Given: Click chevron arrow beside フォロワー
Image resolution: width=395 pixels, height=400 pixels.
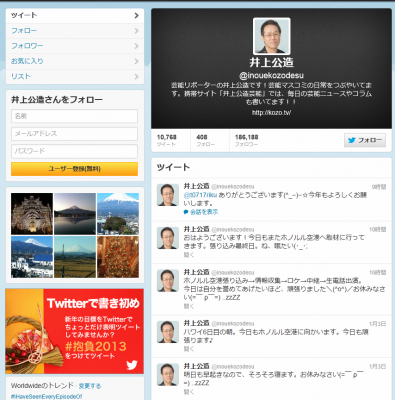Looking at the screenshot, I should [x=136, y=46].
